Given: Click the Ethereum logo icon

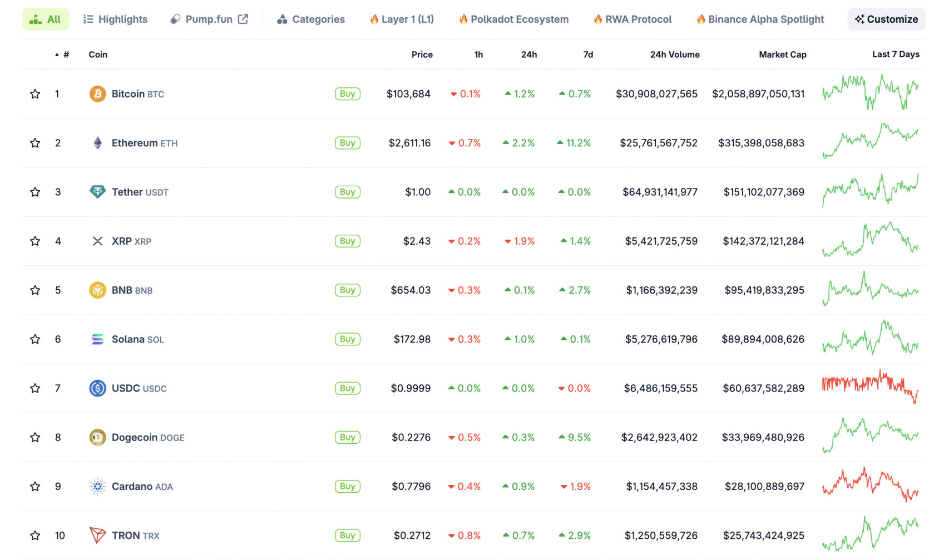Looking at the screenshot, I should (97, 143).
